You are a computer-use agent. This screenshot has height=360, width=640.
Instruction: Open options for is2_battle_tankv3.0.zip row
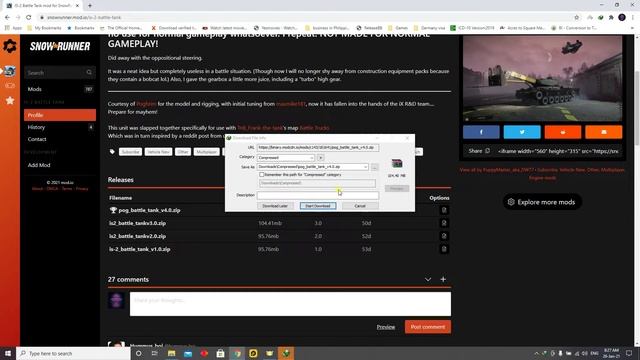444,223
